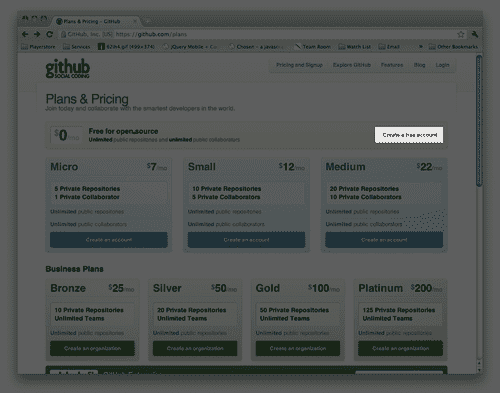Close the Plans & Pricing tab
The image size is (500, 393).
click(x=135, y=21)
